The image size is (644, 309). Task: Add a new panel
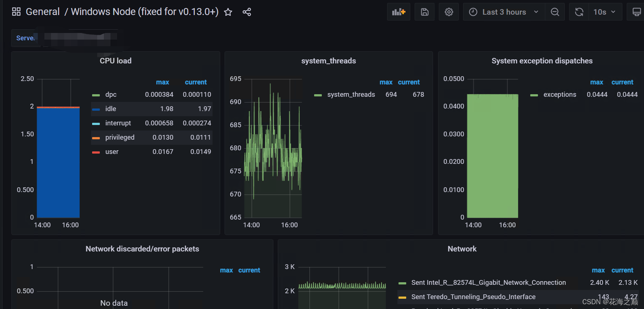pos(399,12)
